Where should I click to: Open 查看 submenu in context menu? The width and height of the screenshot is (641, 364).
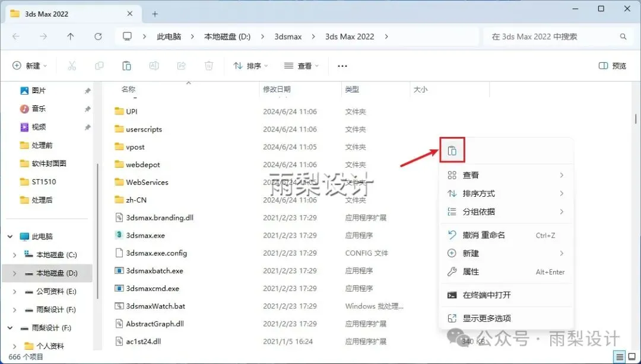(x=506, y=175)
